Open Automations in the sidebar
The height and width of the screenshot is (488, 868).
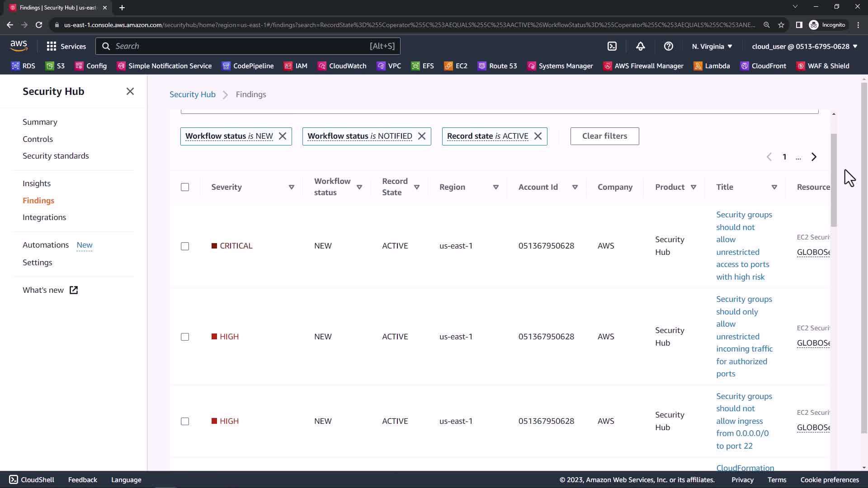46,245
